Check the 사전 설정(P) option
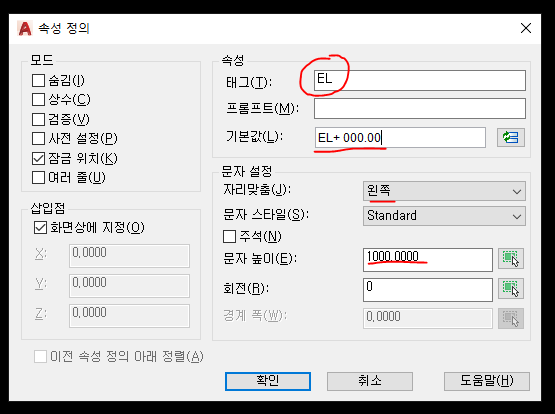The height and width of the screenshot is (414, 555). click(38, 138)
